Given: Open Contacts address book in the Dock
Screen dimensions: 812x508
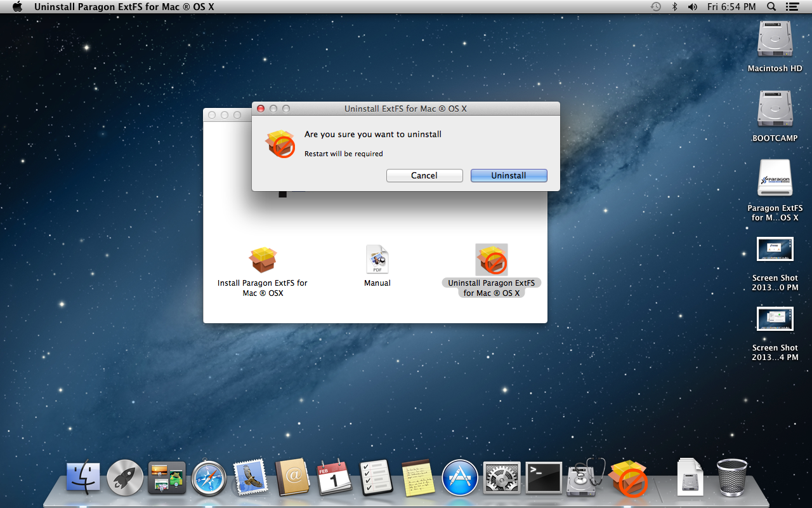Looking at the screenshot, I should click(x=292, y=478).
